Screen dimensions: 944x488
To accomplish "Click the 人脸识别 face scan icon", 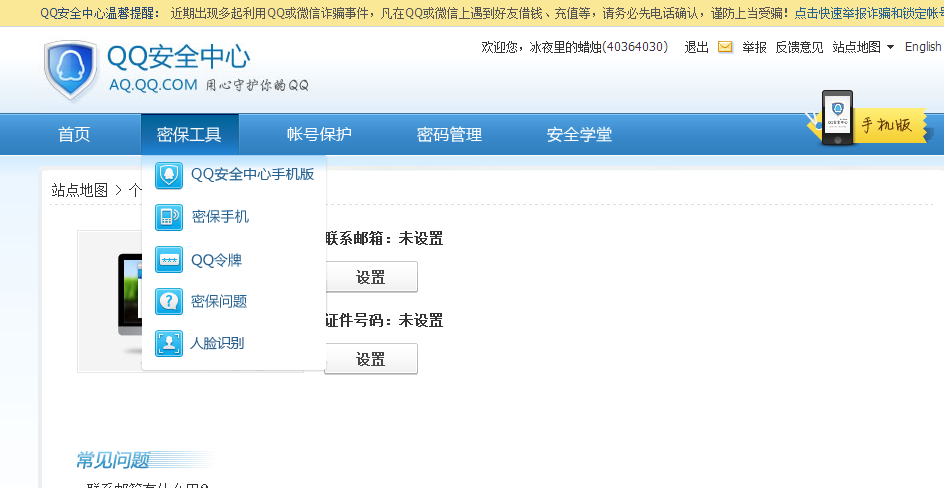I will click(169, 343).
